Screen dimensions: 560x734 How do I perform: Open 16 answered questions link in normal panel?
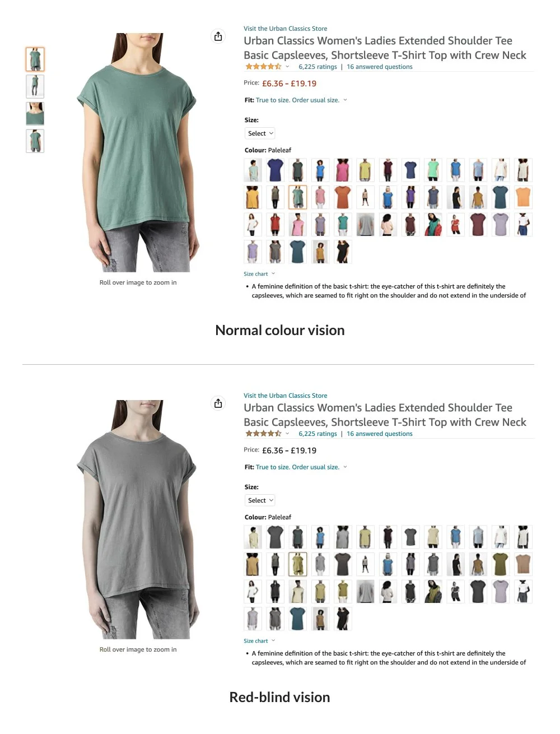[x=380, y=67]
